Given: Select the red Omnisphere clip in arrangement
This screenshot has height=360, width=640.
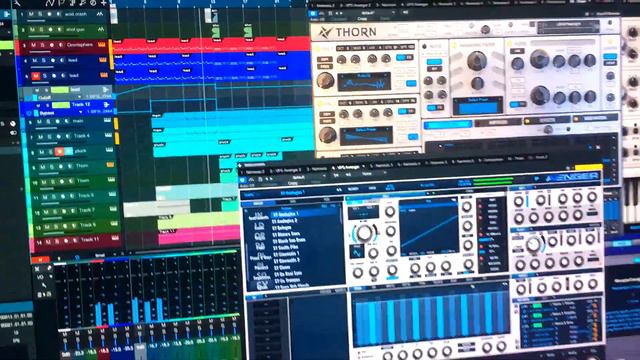Looking at the screenshot, I should point(211,45).
